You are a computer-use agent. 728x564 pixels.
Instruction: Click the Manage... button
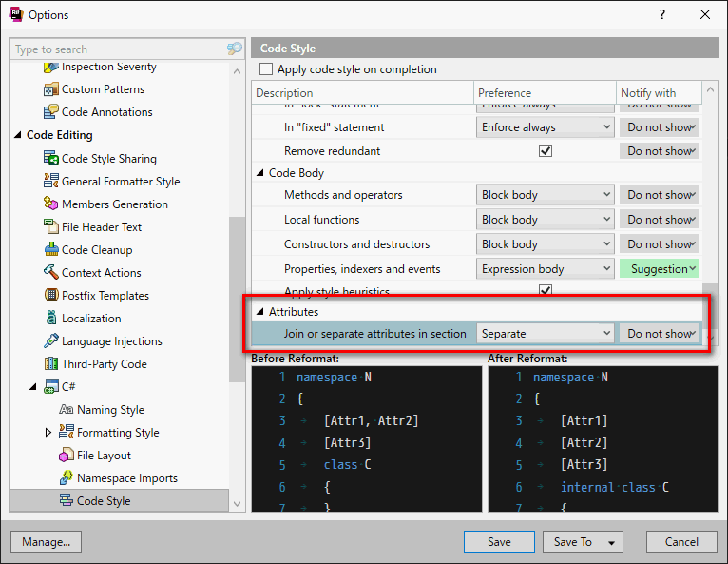pyautogui.click(x=46, y=542)
